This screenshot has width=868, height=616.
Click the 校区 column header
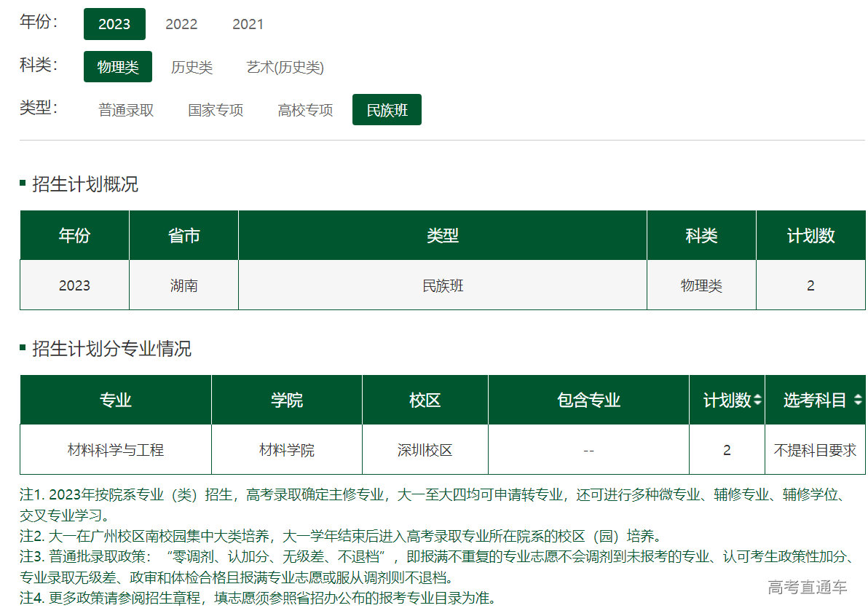[425, 400]
